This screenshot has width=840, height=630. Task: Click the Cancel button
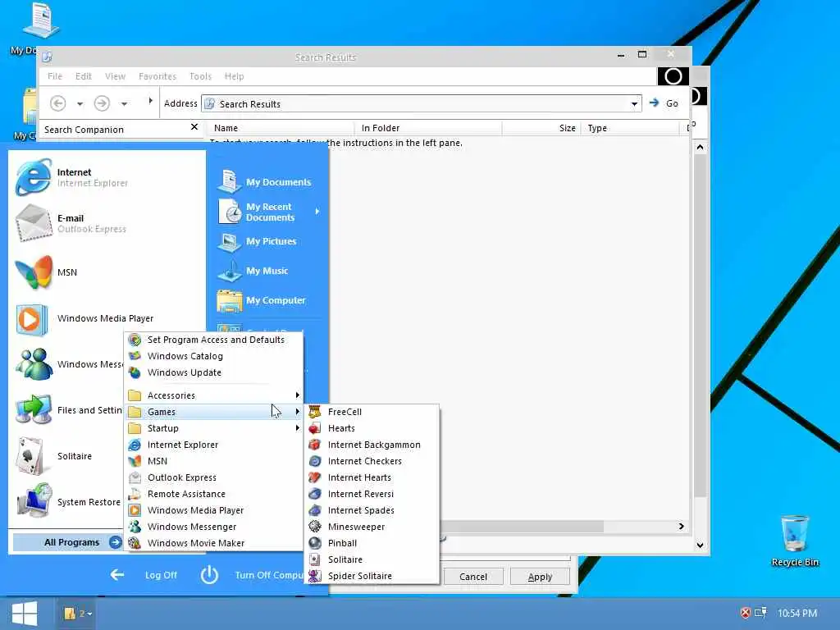point(473,577)
